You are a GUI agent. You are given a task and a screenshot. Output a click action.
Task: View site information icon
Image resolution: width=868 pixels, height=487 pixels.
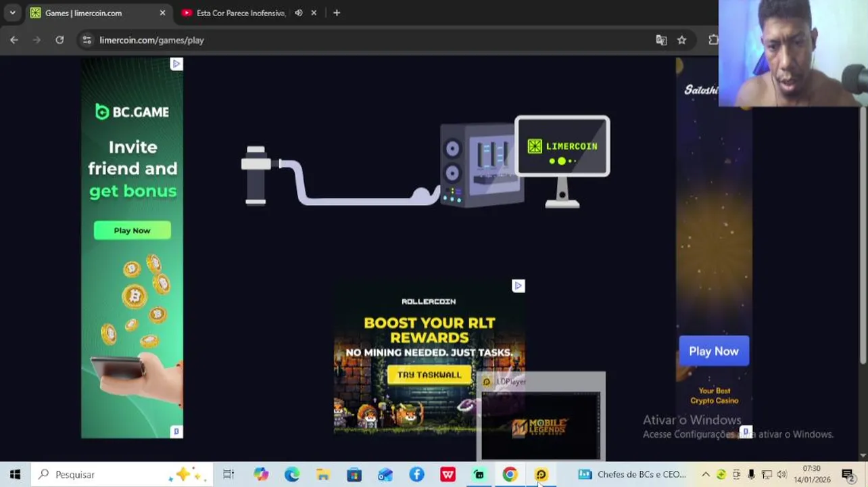point(87,40)
